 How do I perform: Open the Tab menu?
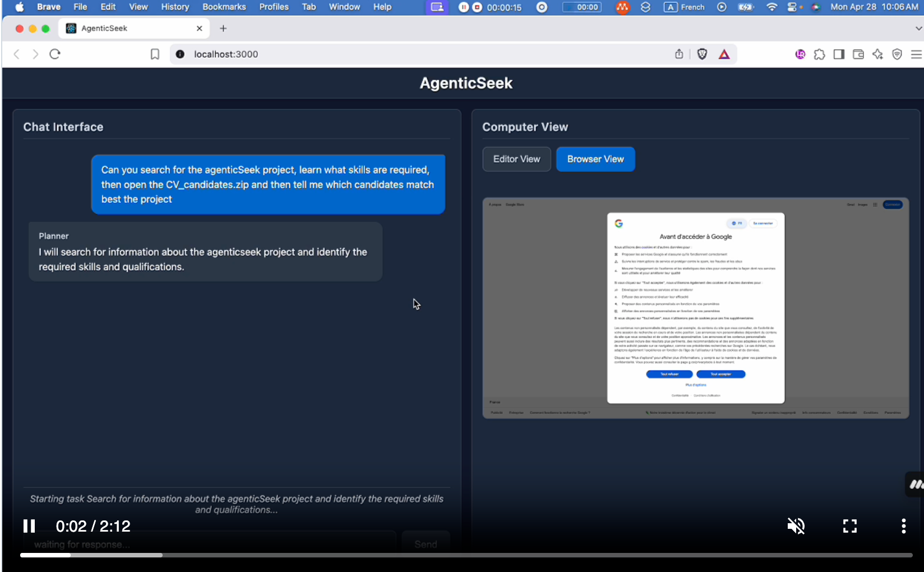[x=309, y=7]
